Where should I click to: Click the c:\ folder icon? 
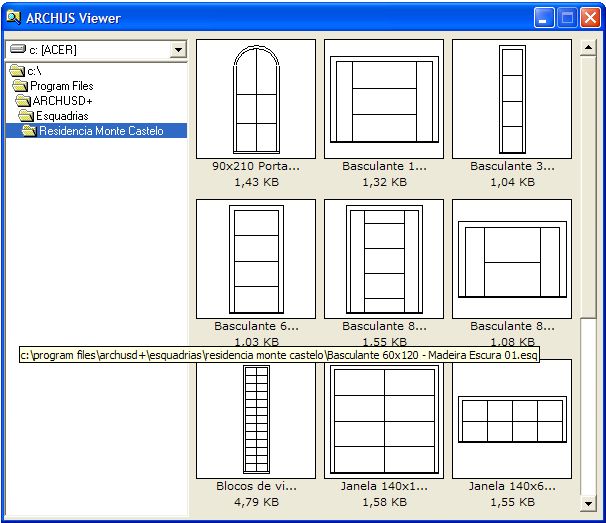[17, 71]
